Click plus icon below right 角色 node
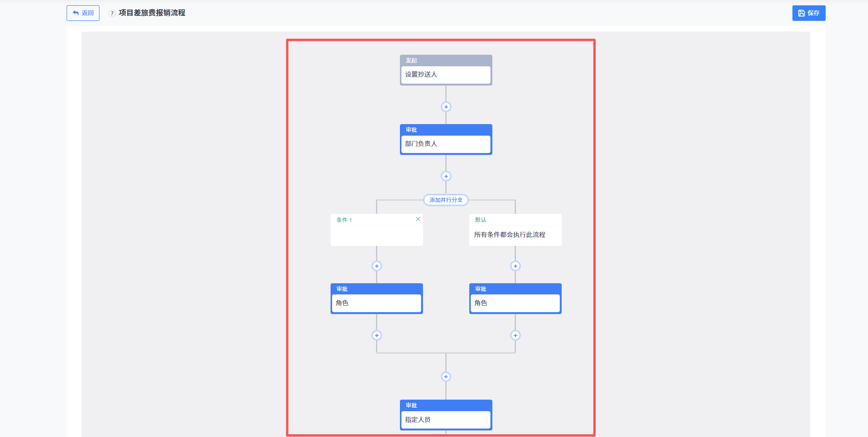The image size is (868, 437). pos(515,335)
